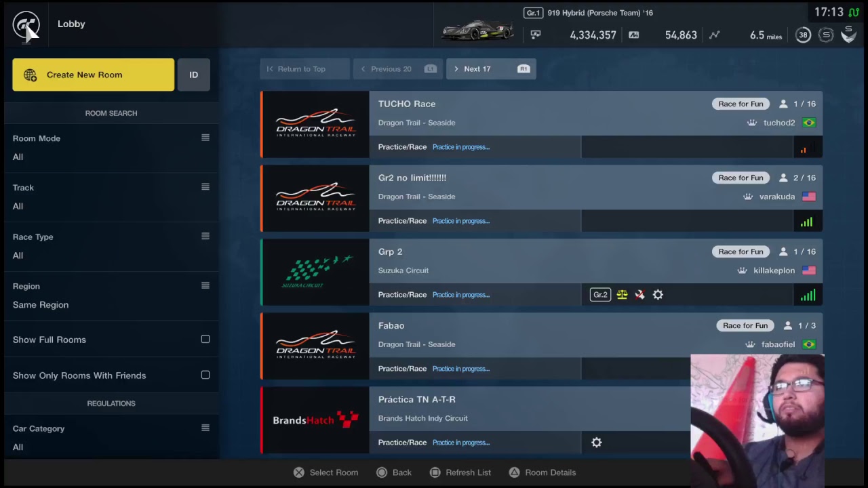Select the Gr2 no limit!!!!!!!! room title
The image size is (868, 488).
point(412,178)
